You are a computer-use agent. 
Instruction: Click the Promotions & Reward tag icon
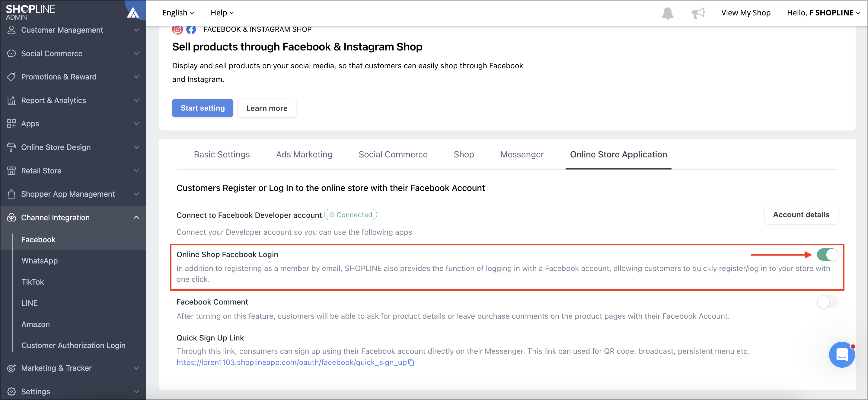tap(11, 77)
